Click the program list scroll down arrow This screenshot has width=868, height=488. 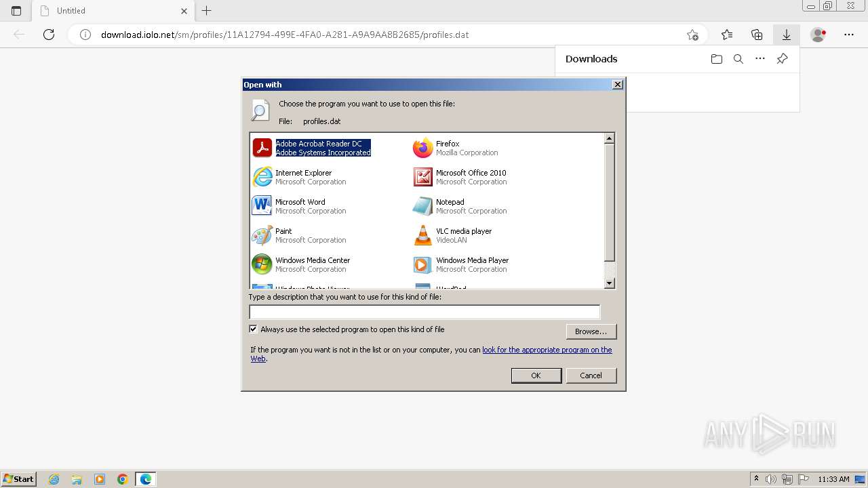coord(609,283)
